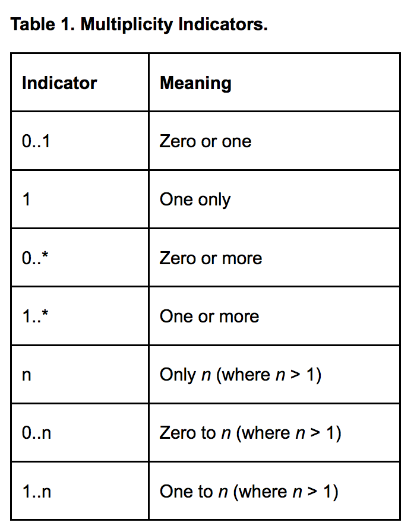Click the One or more cell
Viewport: 417px width, 532px height.
[x=274, y=316]
